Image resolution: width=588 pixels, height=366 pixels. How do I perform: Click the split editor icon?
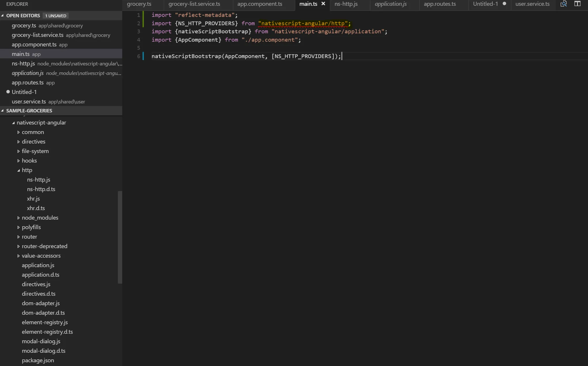click(577, 4)
